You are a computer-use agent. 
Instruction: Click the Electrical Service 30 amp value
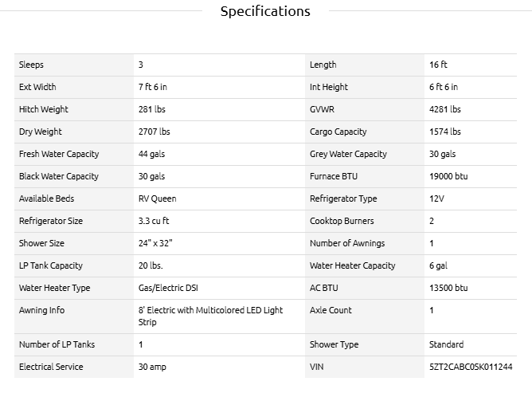[x=152, y=367]
